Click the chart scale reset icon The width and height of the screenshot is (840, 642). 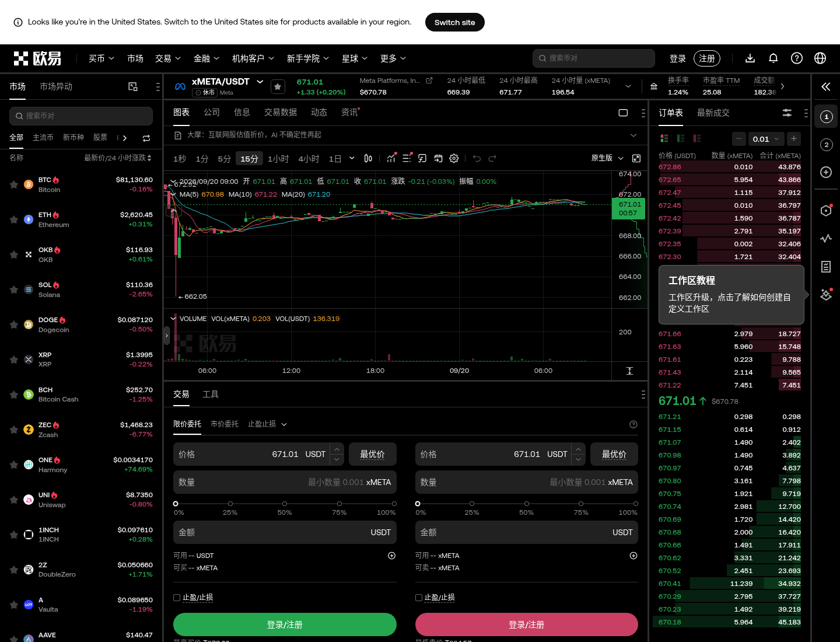[x=629, y=371]
